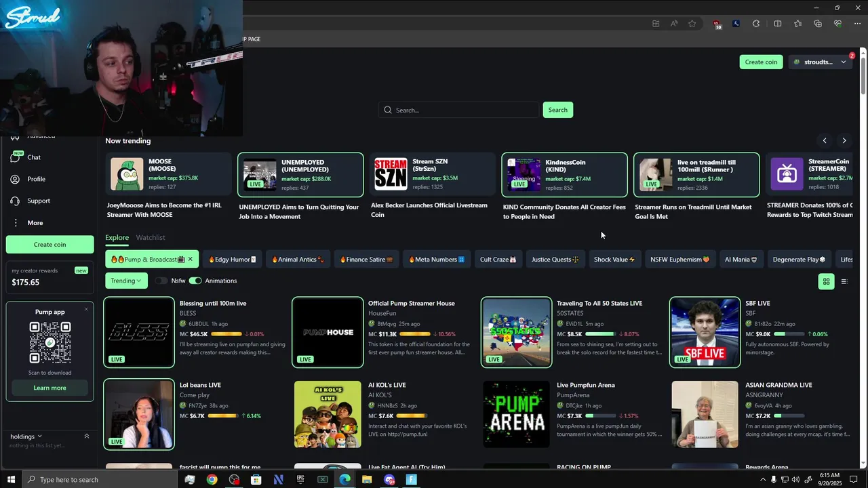Open Chrome from the taskbar
This screenshot has width=868, height=488.
(x=212, y=479)
